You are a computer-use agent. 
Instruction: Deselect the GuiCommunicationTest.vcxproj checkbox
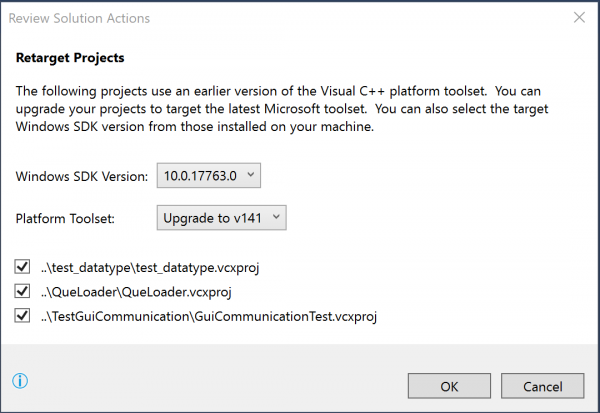coord(22,316)
